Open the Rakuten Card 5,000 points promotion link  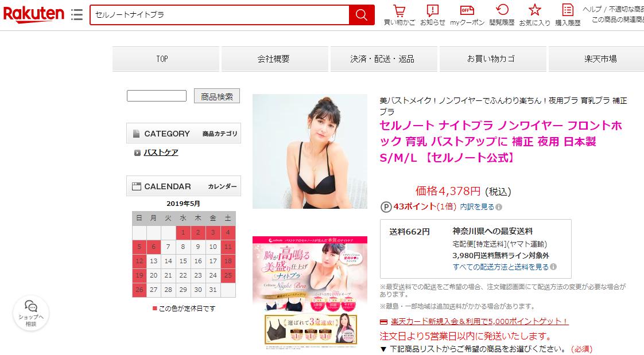click(x=480, y=321)
